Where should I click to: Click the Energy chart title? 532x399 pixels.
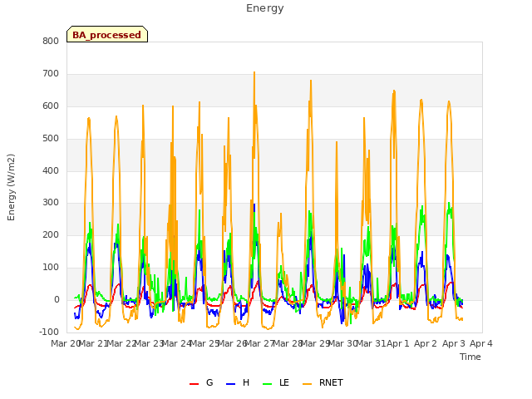(x=264, y=8)
